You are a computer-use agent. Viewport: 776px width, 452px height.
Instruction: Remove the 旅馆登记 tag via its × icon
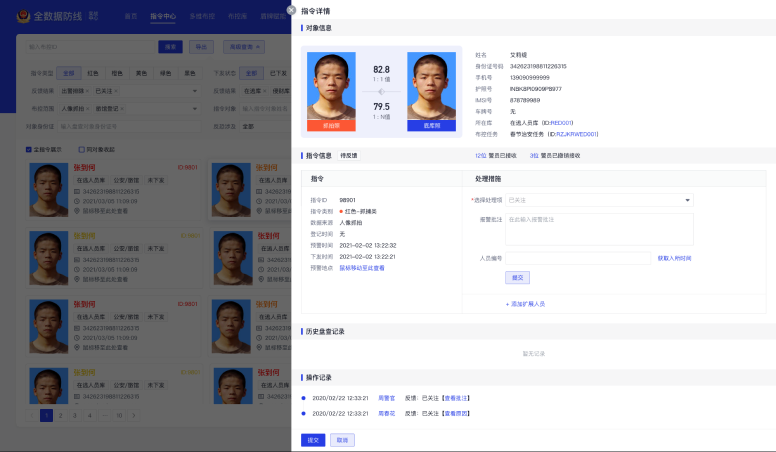pos(122,108)
